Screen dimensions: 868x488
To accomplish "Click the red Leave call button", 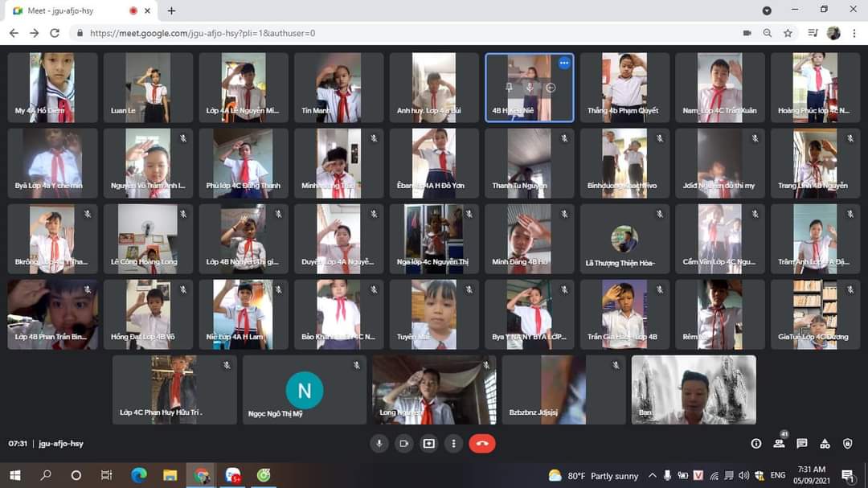I will pos(482,443).
